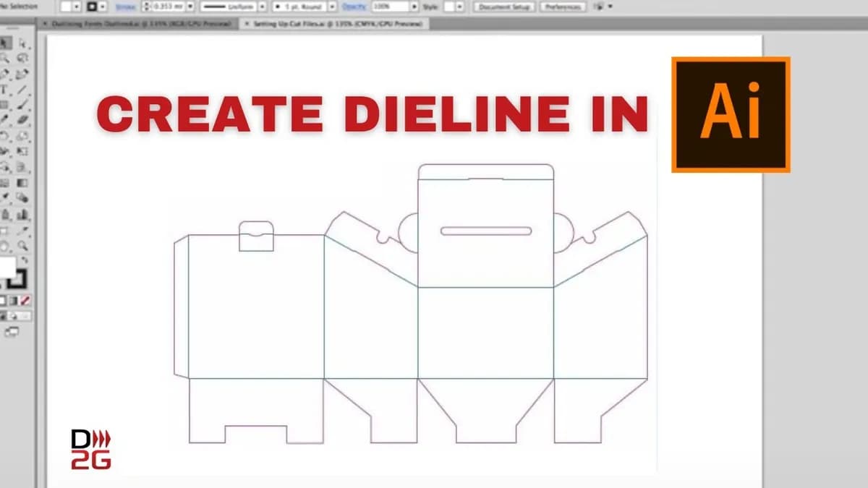868x488 pixels.
Task: Select the Eraser tool
Action: pyautogui.click(x=22, y=120)
